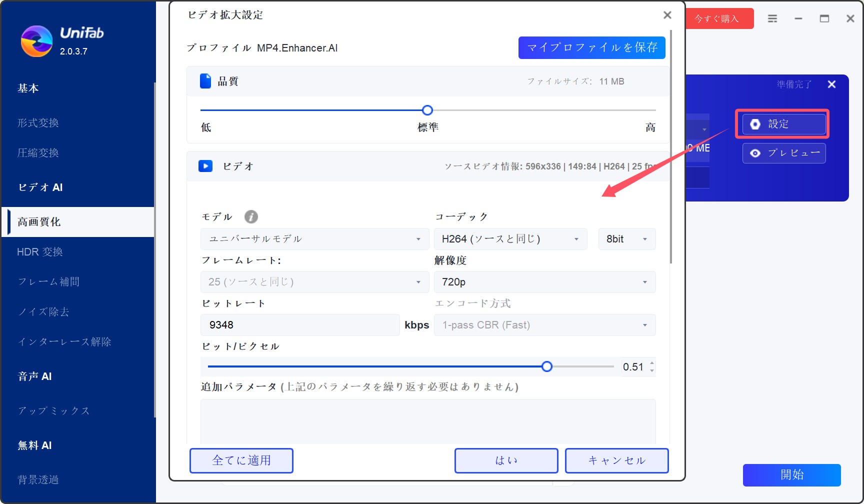Click the dialog vertical scrollbar
Image resolution: width=864 pixels, height=504 pixels.
671,147
